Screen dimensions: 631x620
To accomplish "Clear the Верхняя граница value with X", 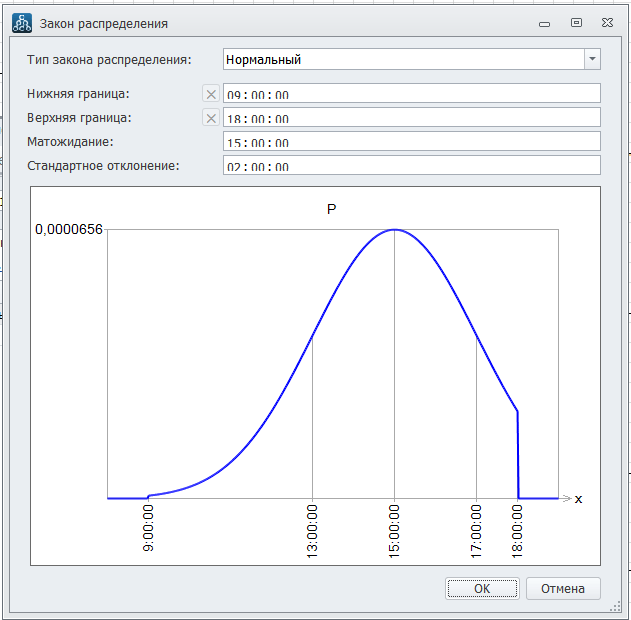I will (x=211, y=118).
